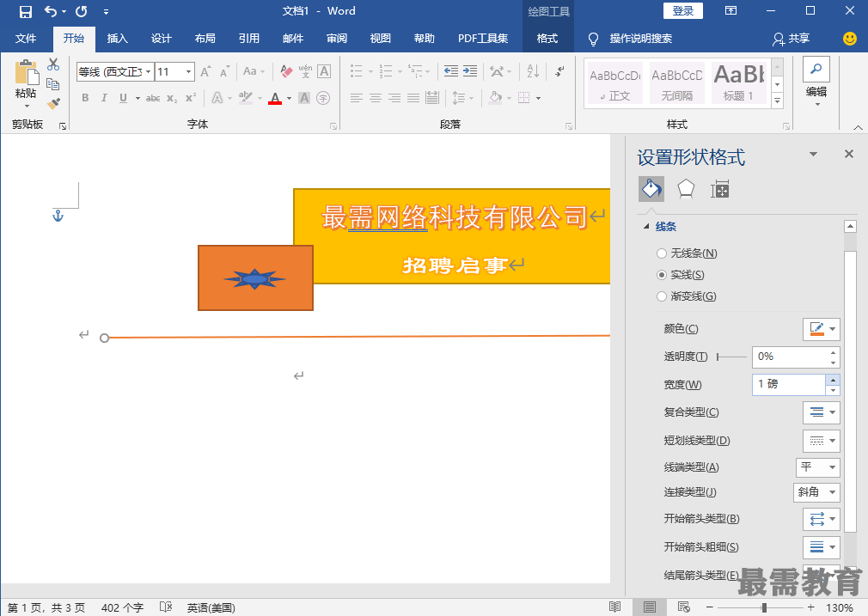Switch to Web Layout view in the status bar
Image resolution: width=868 pixels, height=616 pixels.
(684, 607)
